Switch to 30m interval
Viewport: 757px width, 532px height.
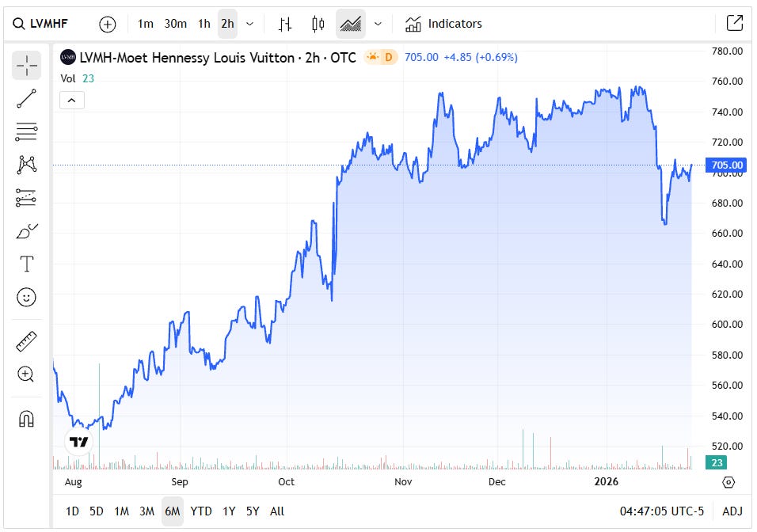coord(175,24)
